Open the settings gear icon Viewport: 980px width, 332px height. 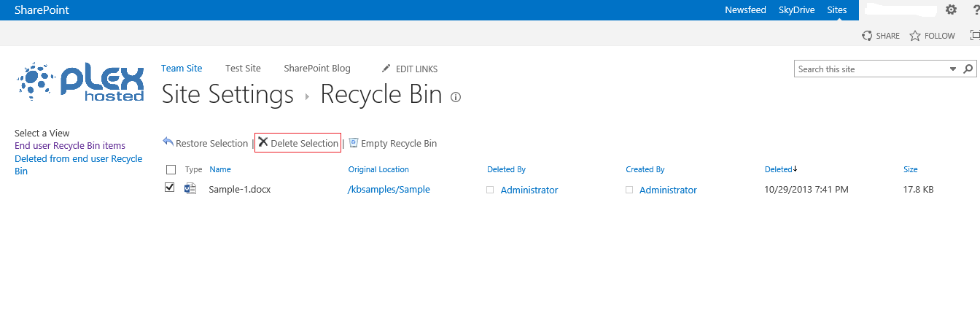[x=951, y=10]
